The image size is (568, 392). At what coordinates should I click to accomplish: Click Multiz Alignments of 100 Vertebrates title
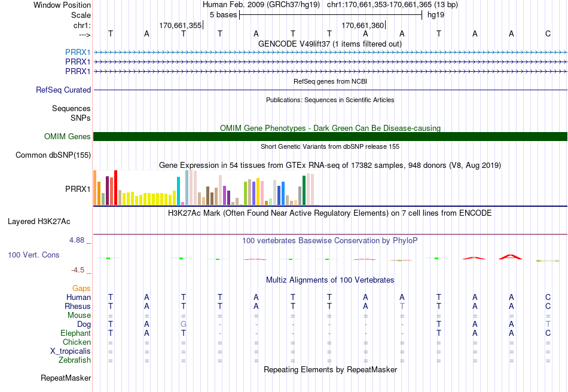tap(330, 280)
